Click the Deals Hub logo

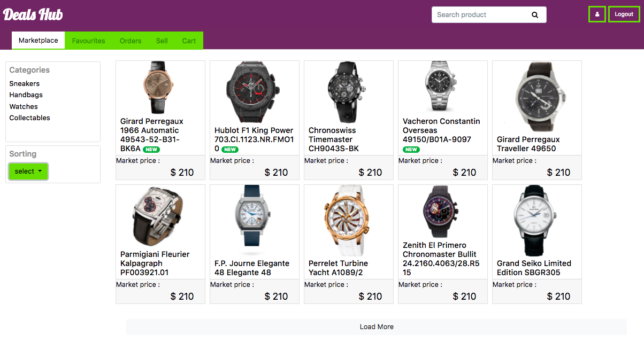point(33,15)
